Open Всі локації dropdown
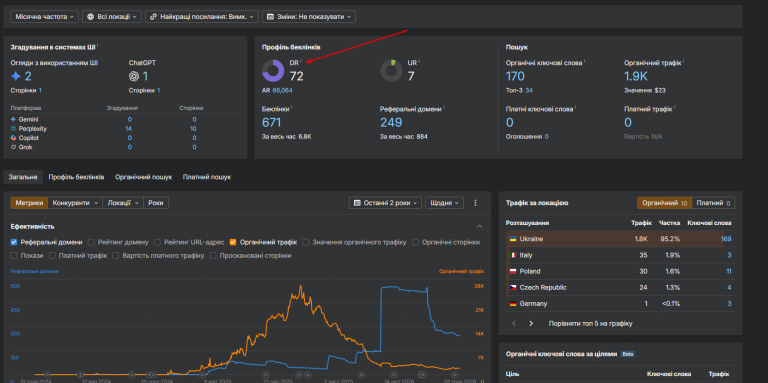Image resolution: width=768 pixels, height=383 pixels. pos(112,17)
